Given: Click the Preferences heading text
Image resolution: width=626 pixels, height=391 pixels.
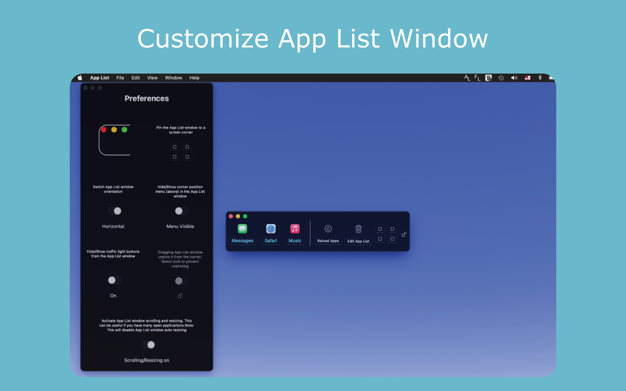Looking at the screenshot, I should pyautogui.click(x=147, y=98).
